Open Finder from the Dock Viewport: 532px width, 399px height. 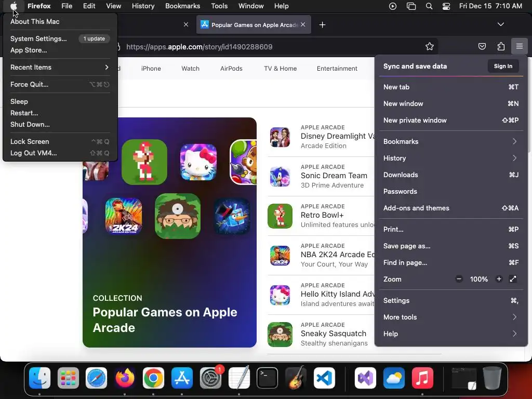(39, 378)
